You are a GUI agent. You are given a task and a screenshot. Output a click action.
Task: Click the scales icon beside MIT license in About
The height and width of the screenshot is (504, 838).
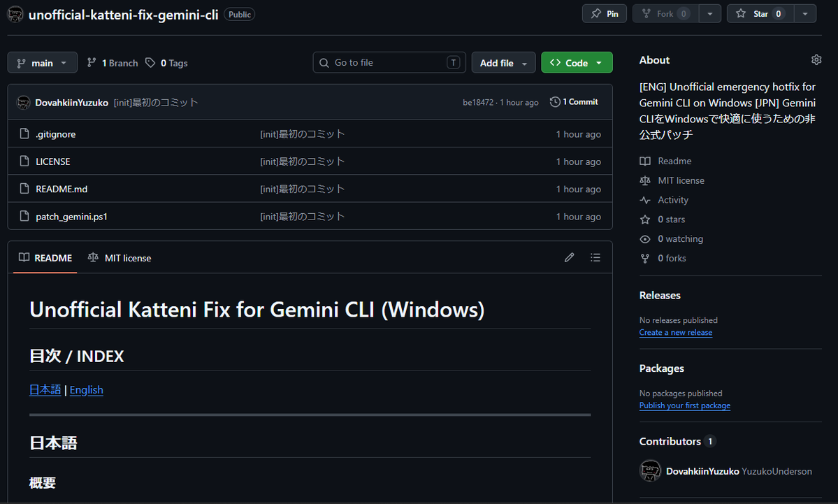point(645,180)
